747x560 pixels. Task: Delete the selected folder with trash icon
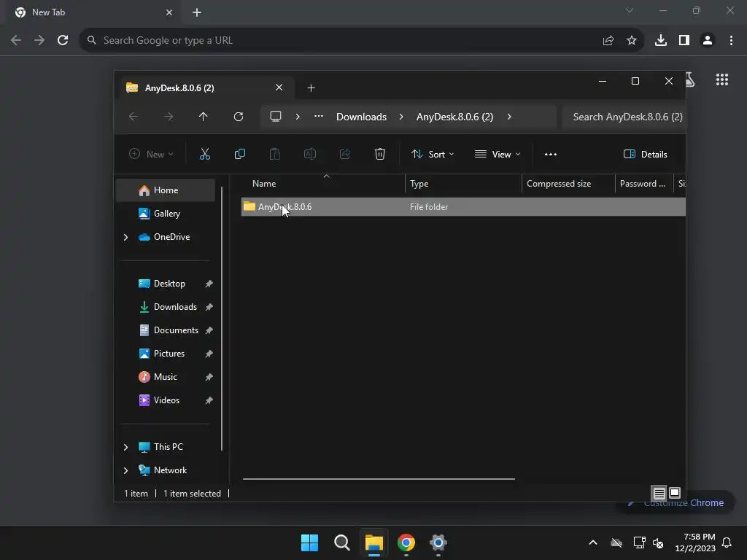click(x=379, y=154)
